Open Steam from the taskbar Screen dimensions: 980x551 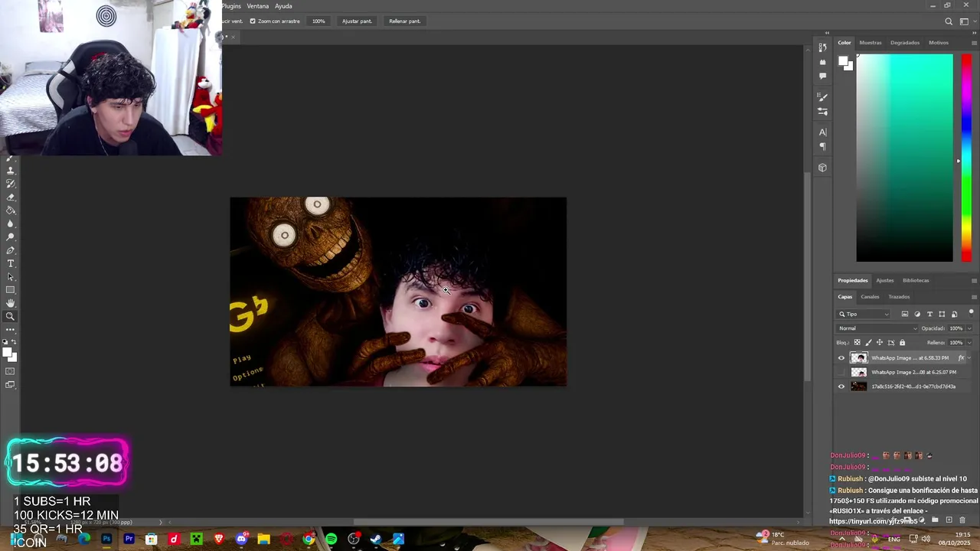coord(375,539)
